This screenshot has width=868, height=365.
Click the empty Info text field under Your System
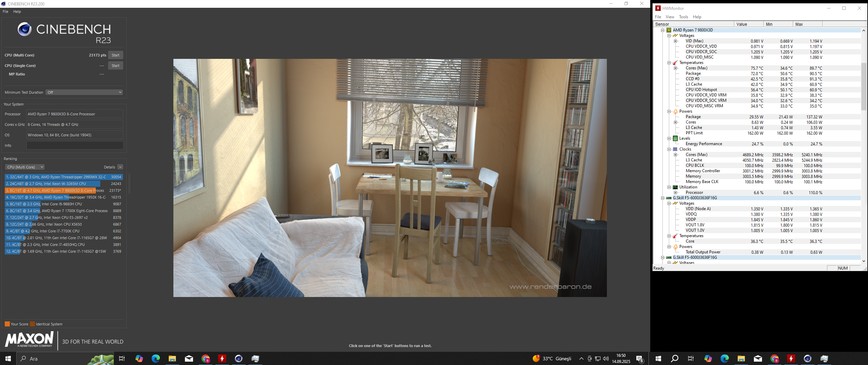click(x=75, y=145)
